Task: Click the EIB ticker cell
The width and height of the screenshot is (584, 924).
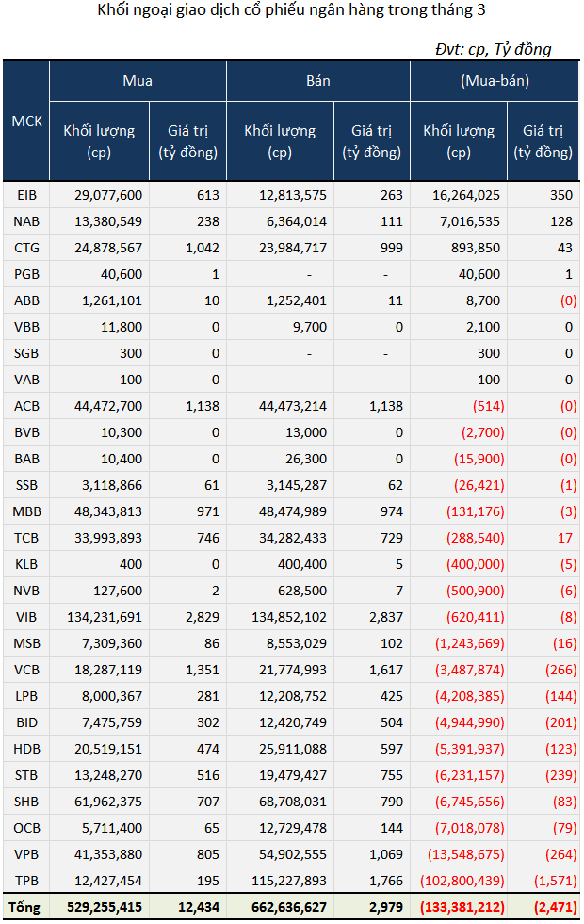Action: pyautogui.click(x=26, y=195)
